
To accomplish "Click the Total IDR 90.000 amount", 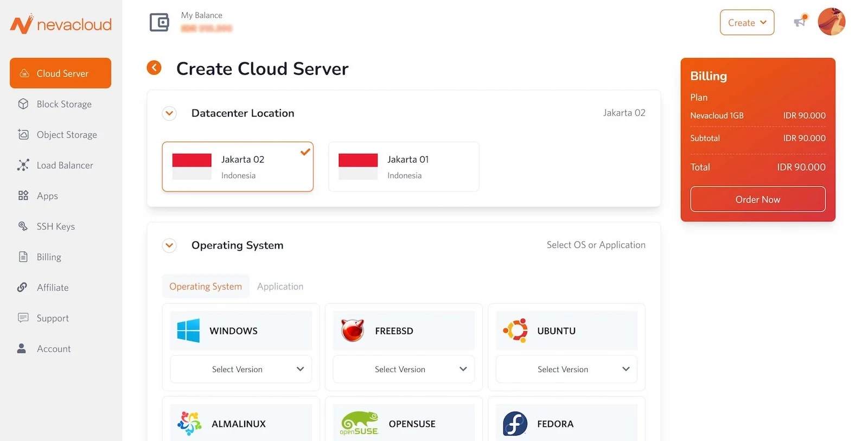I will tap(801, 167).
